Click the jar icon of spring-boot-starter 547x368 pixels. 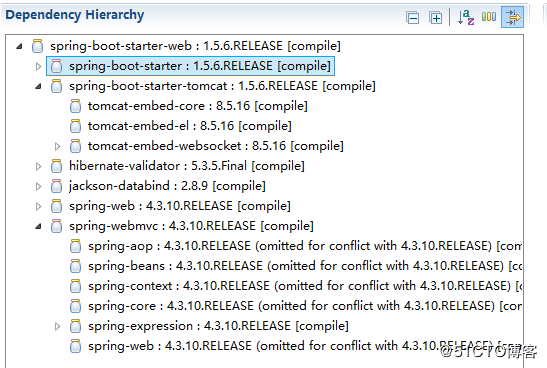tap(56, 66)
